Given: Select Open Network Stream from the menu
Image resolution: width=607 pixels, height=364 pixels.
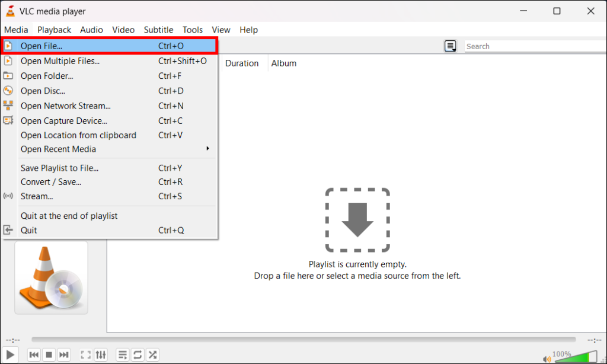Looking at the screenshot, I should tap(65, 106).
